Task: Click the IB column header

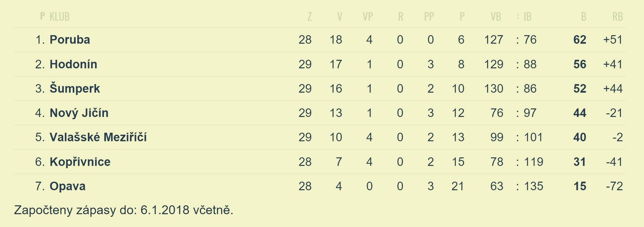Action: pyautogui.click(x=528, y=17)
